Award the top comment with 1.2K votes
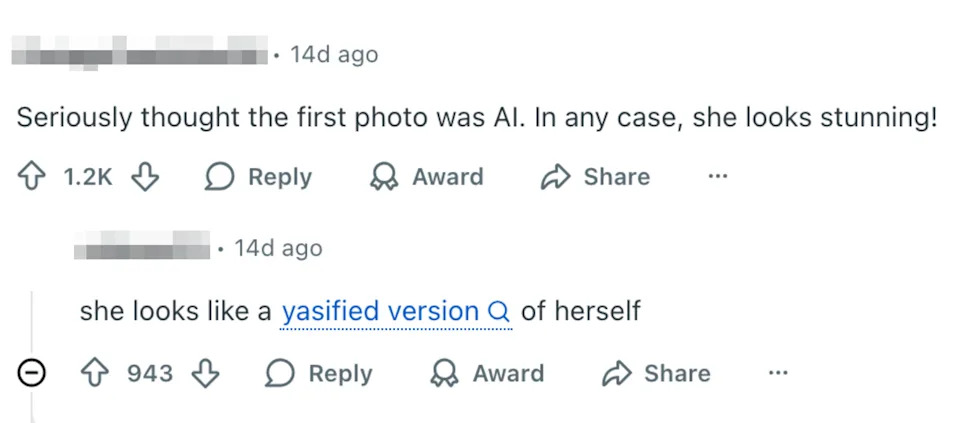The width and height of the screenshot is (960, 423). tap(427, 177)
